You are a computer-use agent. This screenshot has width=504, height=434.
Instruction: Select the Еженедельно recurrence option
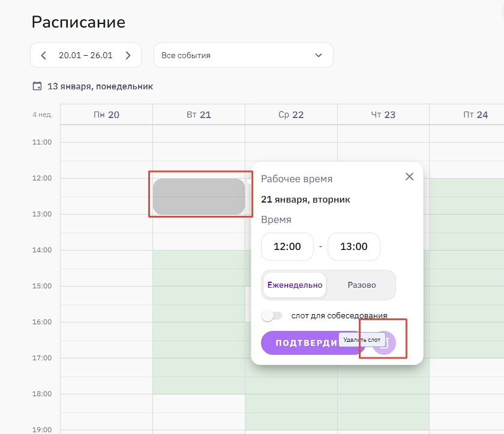pos(295,285)
